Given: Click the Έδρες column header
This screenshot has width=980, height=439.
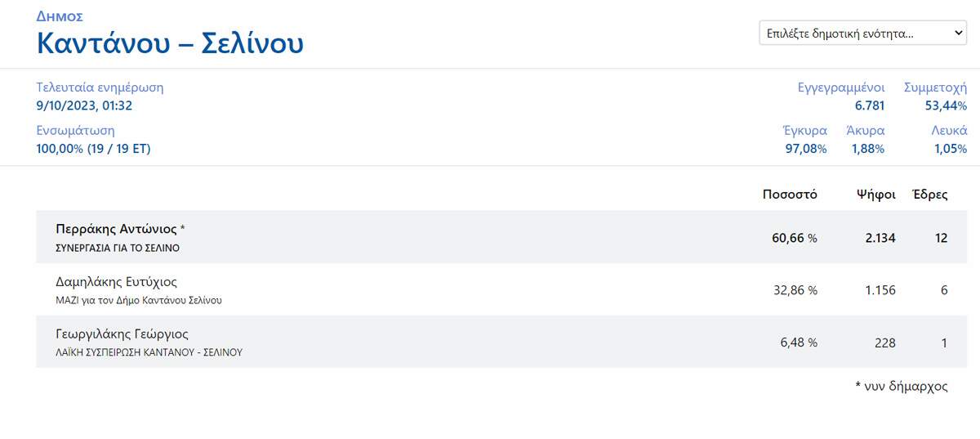Looking at the screenshot, I should [929, 195].
